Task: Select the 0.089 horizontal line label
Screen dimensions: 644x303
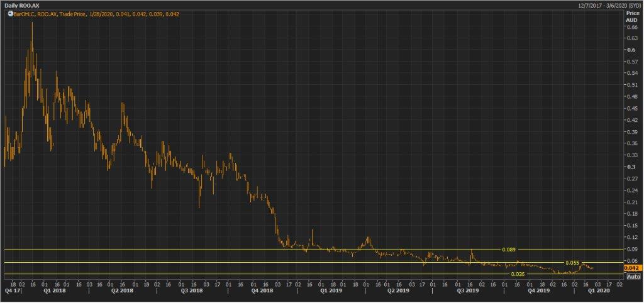Action: tap(509, 250)
